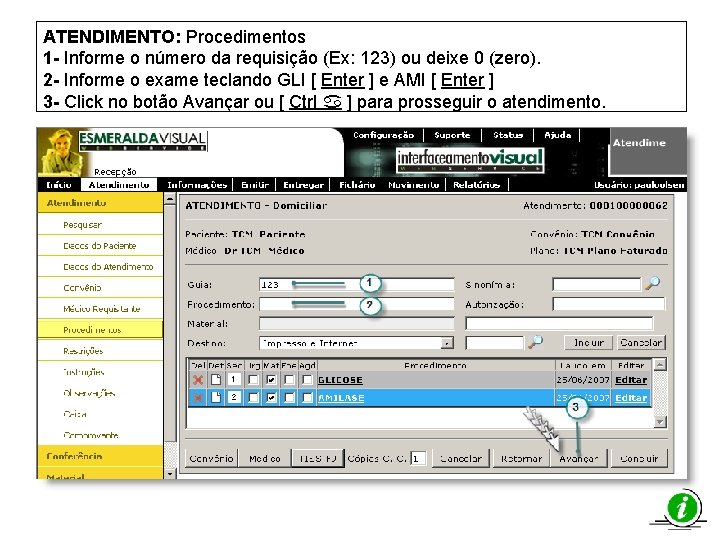The image size is (720, 540).
Task: Click Cancelar button beside Retornar
Action: tap(461, 458)
